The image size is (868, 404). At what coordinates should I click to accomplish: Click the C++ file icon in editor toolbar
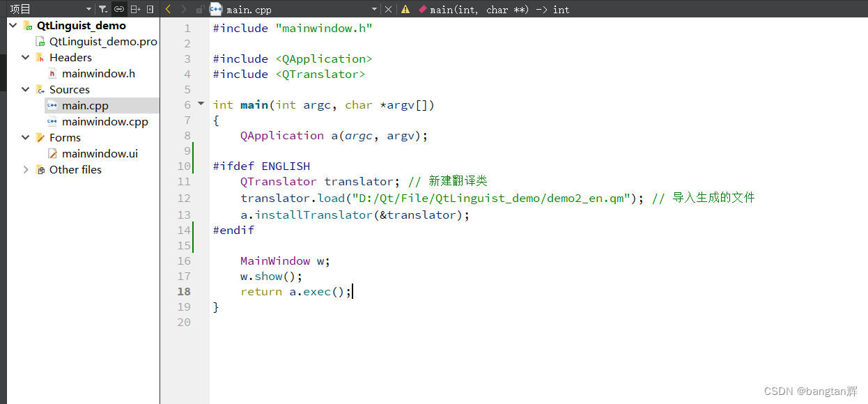[x=216, y=9]
